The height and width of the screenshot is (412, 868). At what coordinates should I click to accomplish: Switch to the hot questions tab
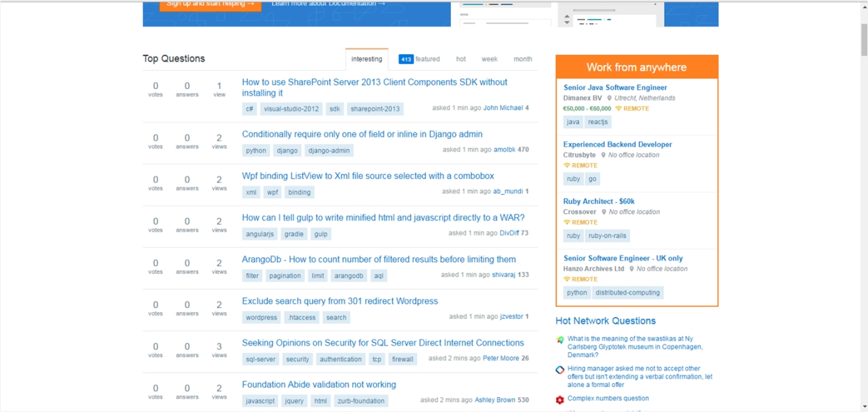point(460,59)
